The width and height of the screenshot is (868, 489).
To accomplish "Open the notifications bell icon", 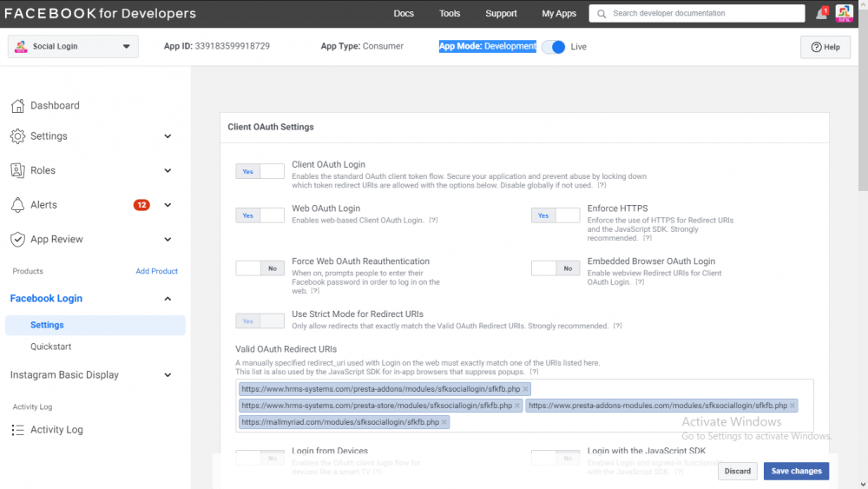I will (821, 14).
